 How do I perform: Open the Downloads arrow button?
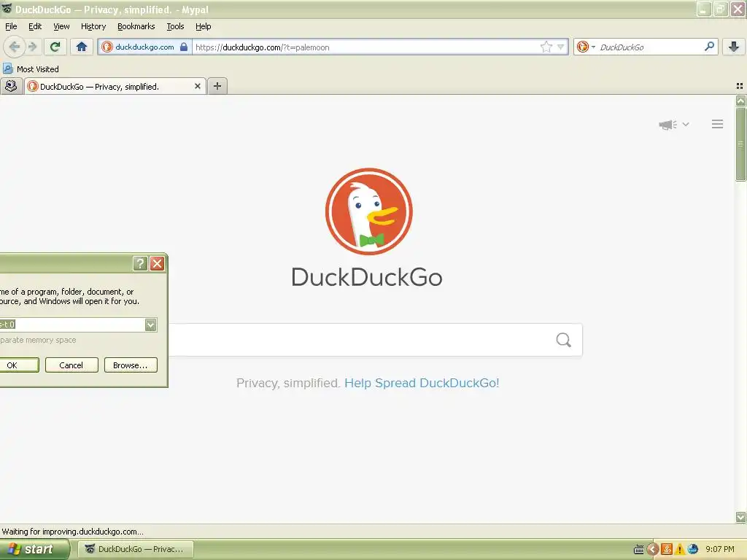pos(734,47)
